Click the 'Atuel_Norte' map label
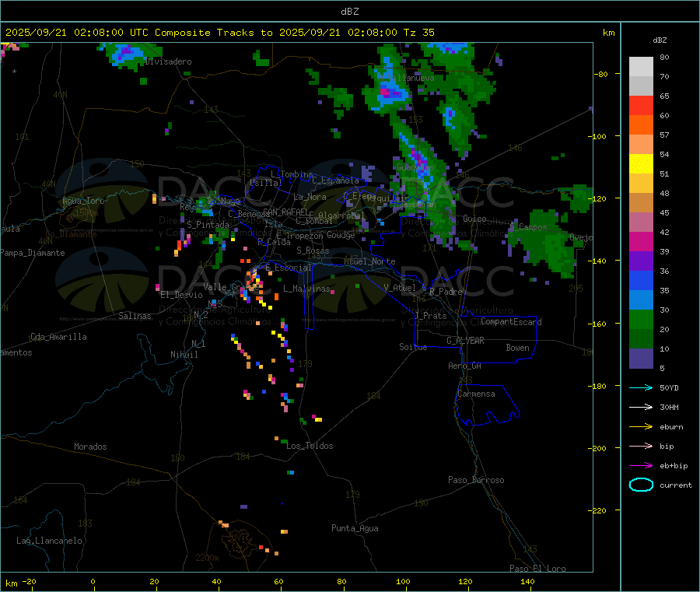 coord(369,261)
